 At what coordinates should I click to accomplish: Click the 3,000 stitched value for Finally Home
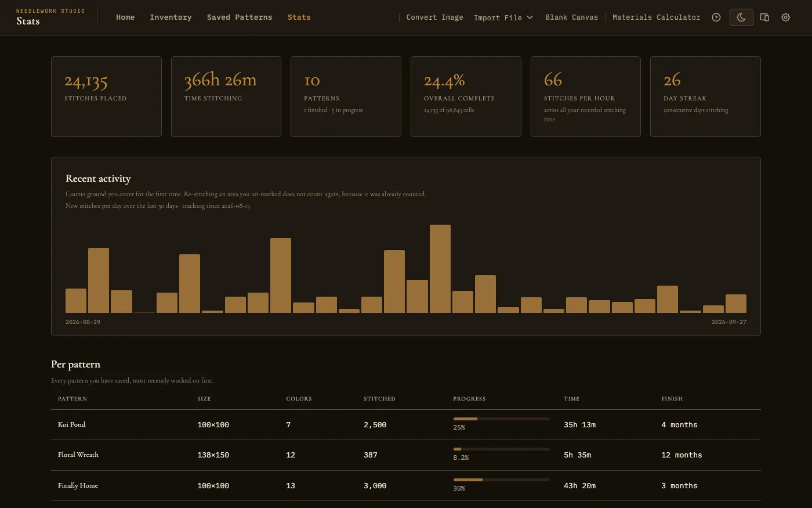375,486
